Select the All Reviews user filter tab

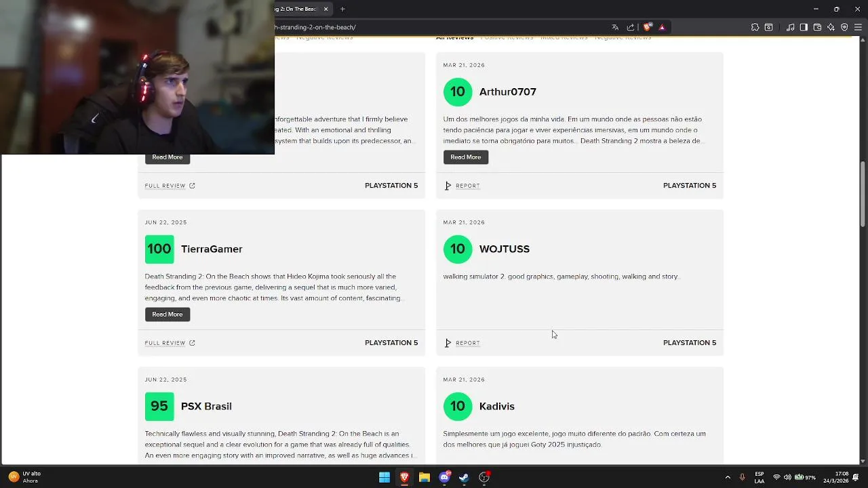[x=454, y=37]
